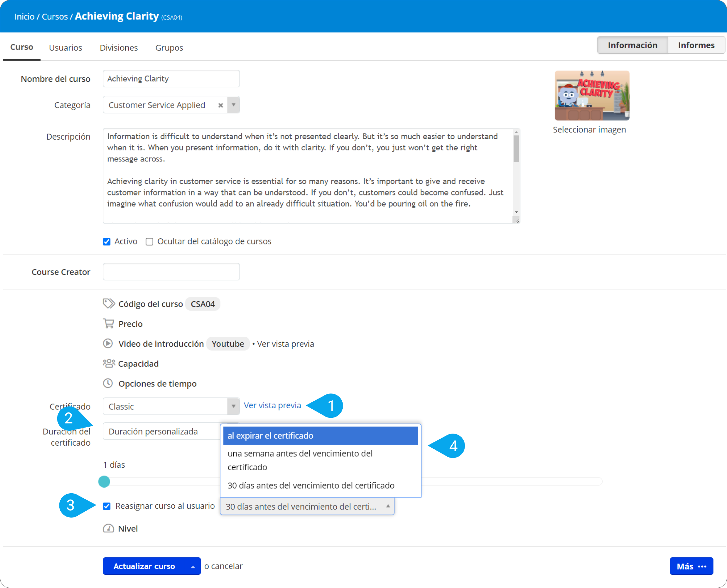Click the certificate duration slider handle
This screenshot has height=588, width=727.
tap(104, 481)
